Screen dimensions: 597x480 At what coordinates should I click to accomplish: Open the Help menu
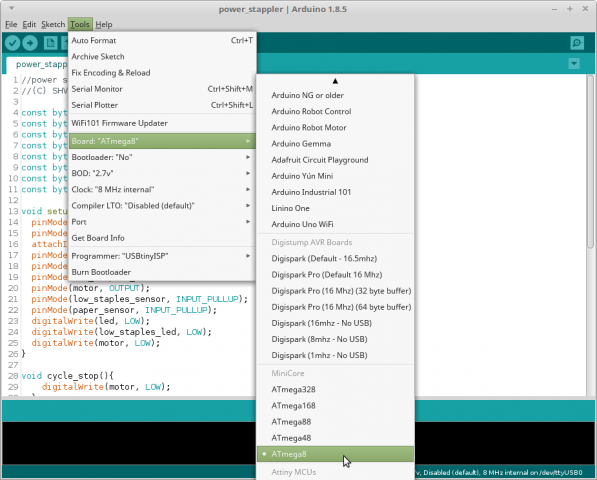(x=104, y=24)
